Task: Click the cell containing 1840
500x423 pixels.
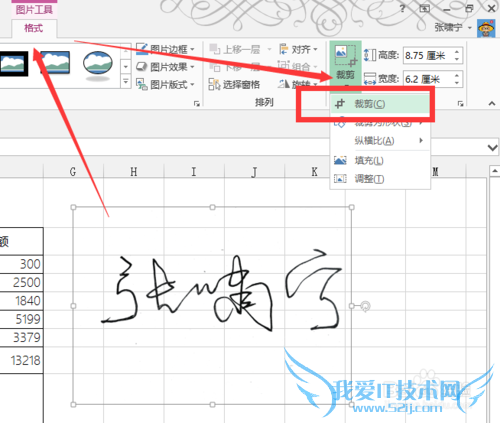Action: click(x=21, y=301)
